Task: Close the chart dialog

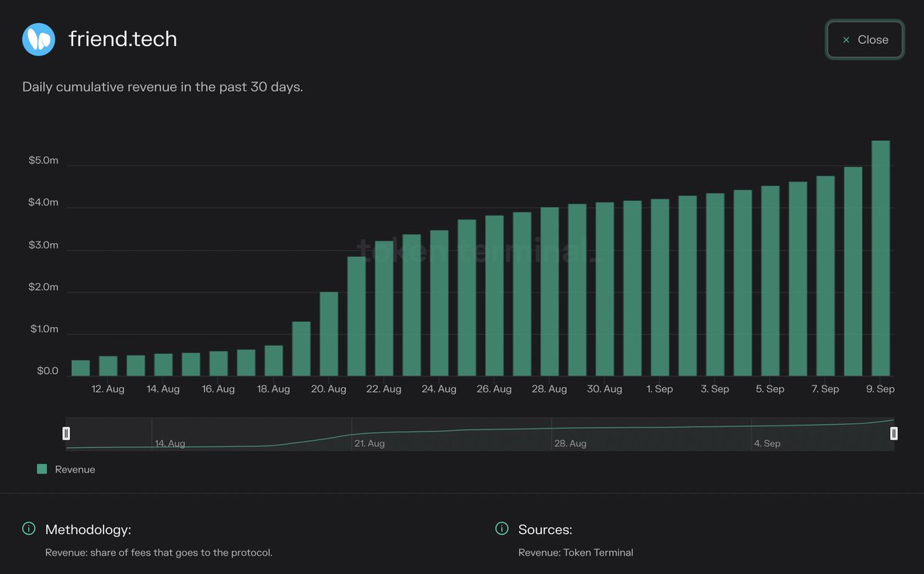Action: pyautogui.click(x=865, y=40)
